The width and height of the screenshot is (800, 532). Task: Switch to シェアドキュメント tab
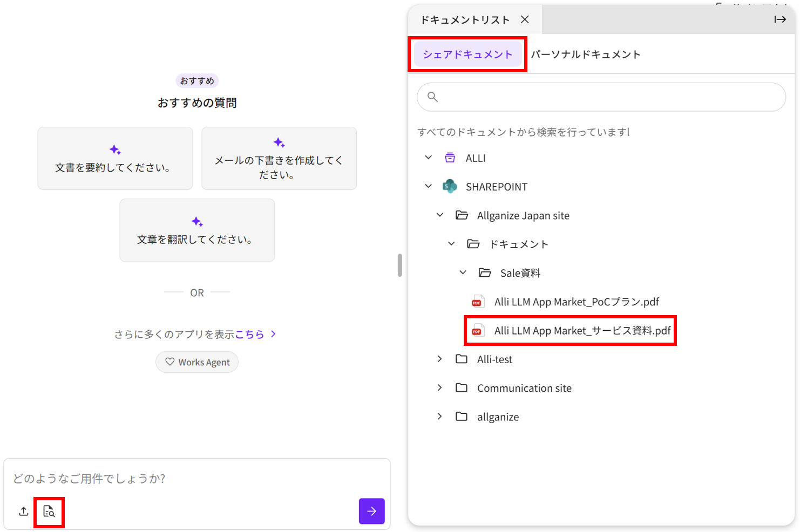(467, 54)
